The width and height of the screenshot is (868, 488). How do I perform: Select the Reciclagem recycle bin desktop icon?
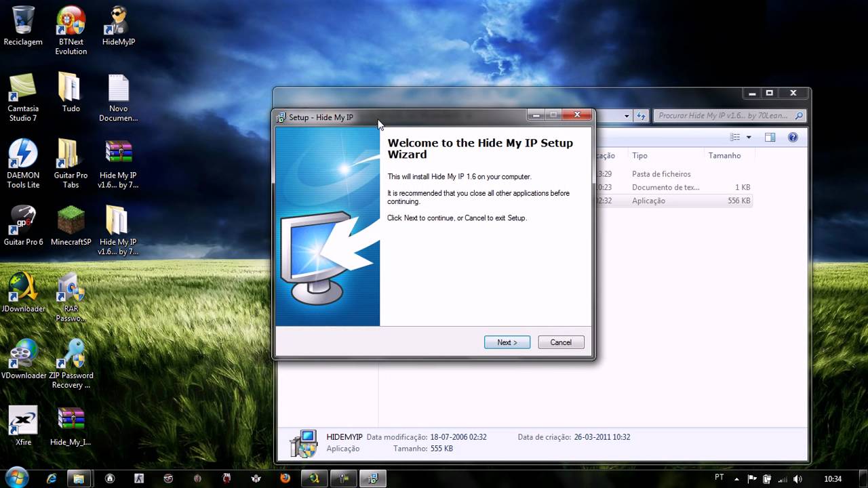point(23,26)
